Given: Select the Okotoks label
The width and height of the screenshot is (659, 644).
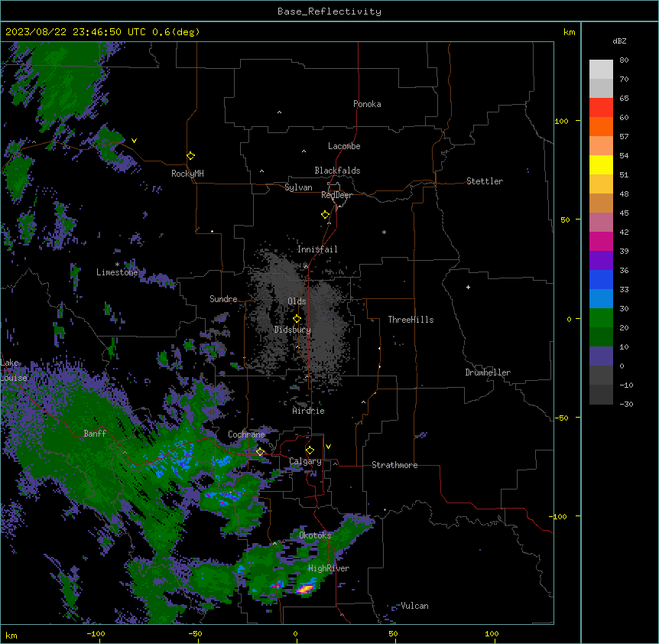Looking at the screenshot, I should (315, 535).
